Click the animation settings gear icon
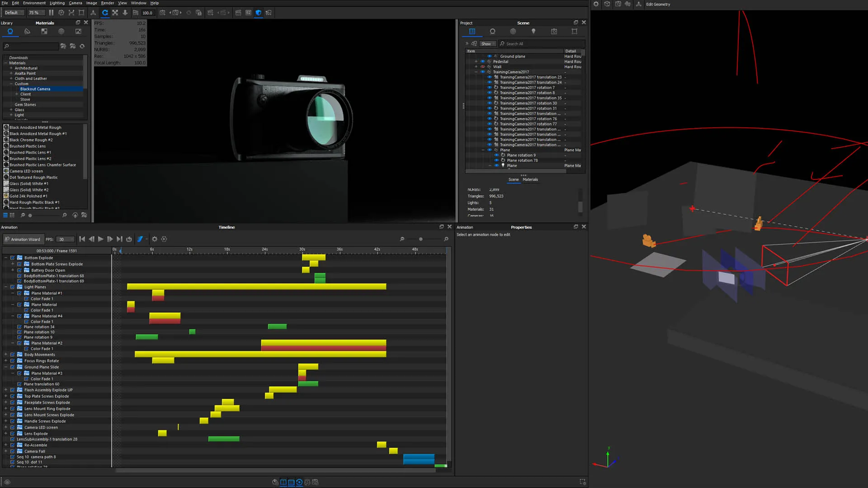Viewport: 868px width, 488px height. (155, 239)
